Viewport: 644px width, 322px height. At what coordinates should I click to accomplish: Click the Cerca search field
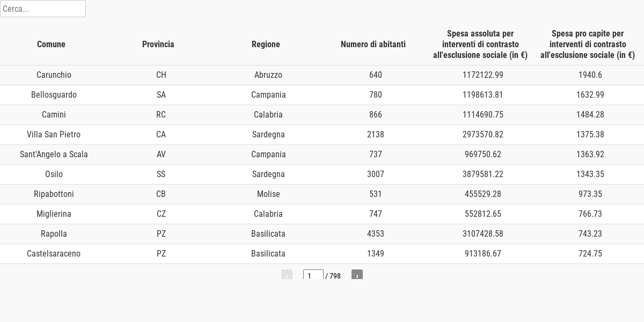[43, 9]
